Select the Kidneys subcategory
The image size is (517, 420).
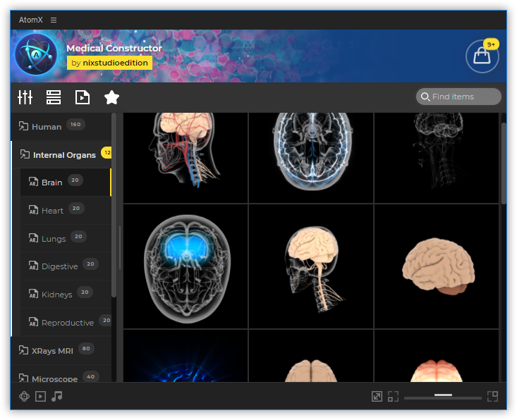click(66, 294)
